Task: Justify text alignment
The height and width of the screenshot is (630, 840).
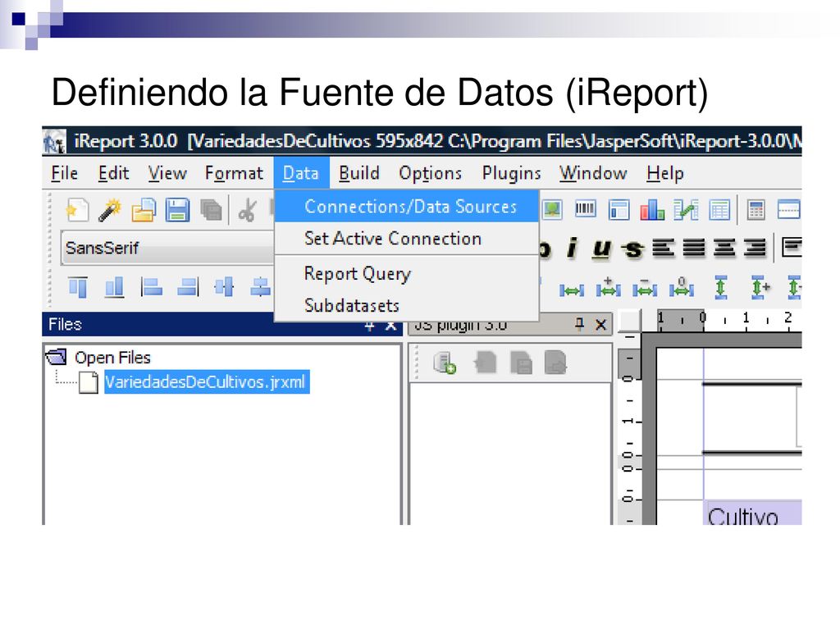Action: click(694, 248)
